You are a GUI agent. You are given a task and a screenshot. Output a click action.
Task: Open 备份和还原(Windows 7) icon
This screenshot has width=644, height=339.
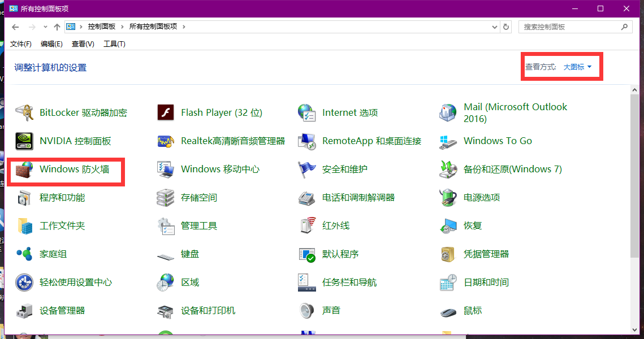448,169
